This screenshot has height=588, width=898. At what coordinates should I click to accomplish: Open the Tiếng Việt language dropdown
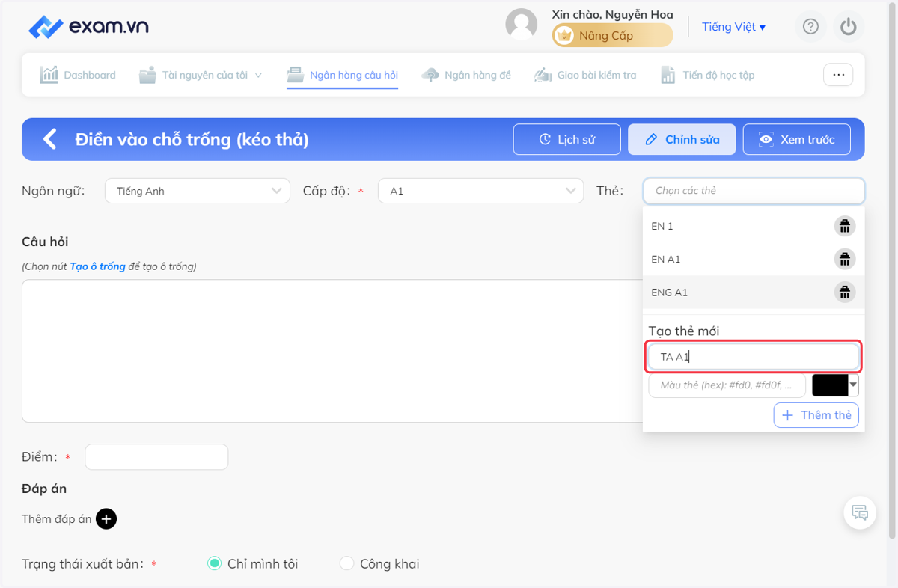coord(733,27)
